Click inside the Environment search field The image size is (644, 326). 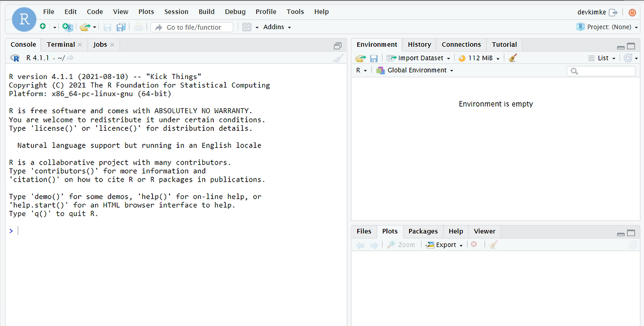pyautogui.click(x=601, y=71)
